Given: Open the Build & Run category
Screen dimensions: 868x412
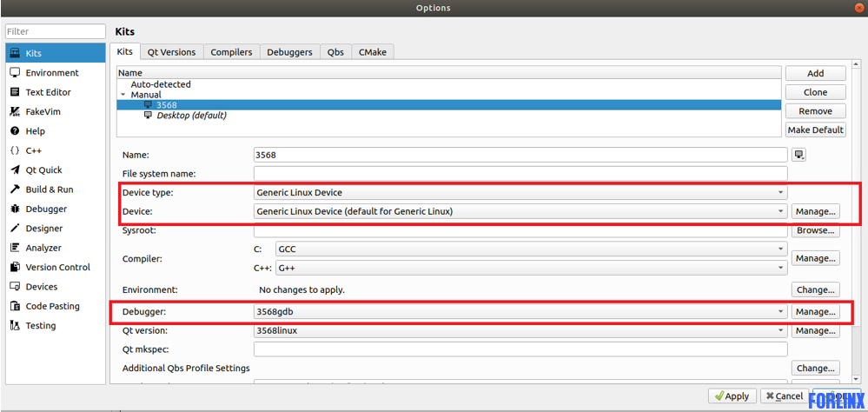Looking at the screenshot, I should 49,189.
